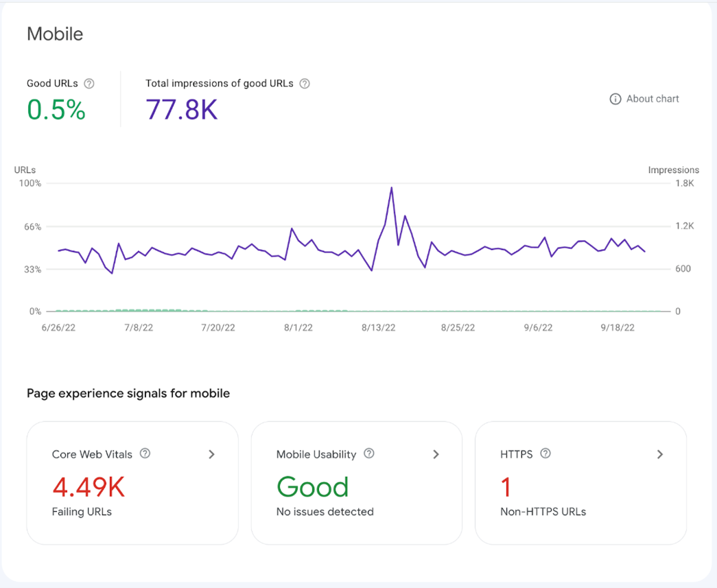The image size is (717, 588).
Task: Select the 77.8K total impressions metric
Action: (x=182, y=110)
